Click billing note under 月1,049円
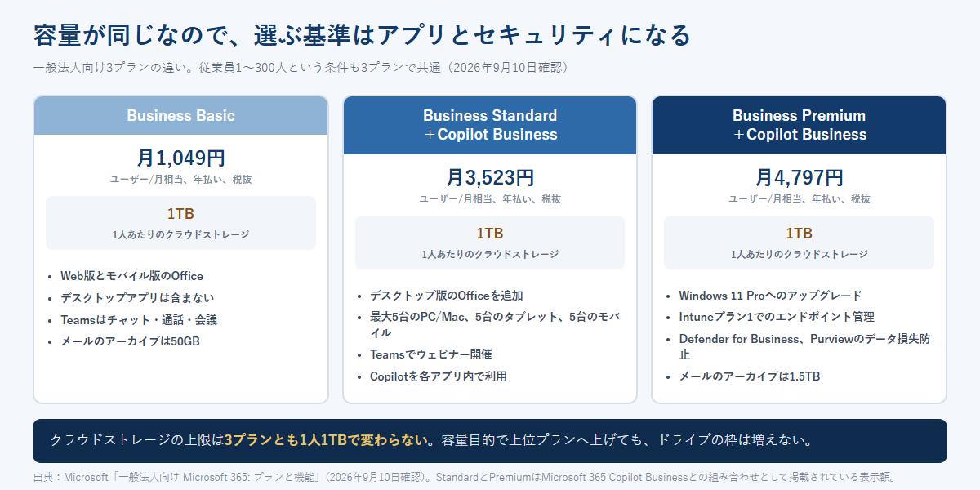Viewport: 980px width, 490px height. (x=180, y=179)
